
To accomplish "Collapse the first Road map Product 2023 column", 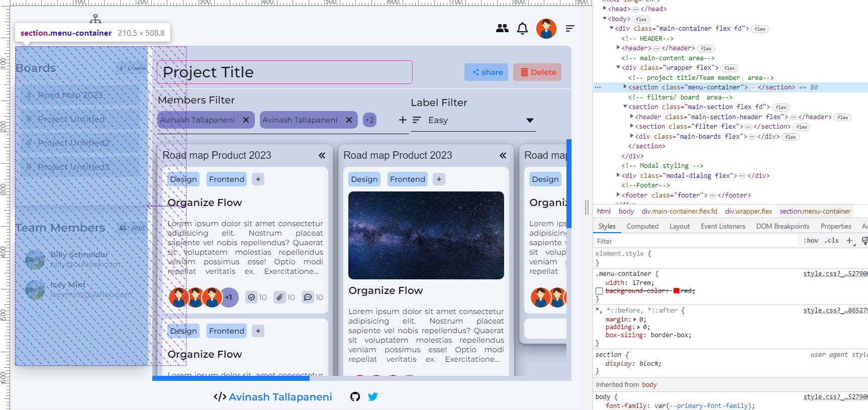I will 322,156.
